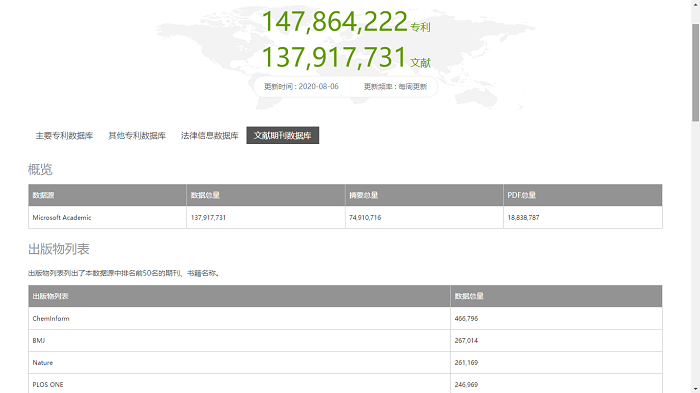Click the vertical scrollbar thumb
The image size is (700, 393).
click(696, 72)
